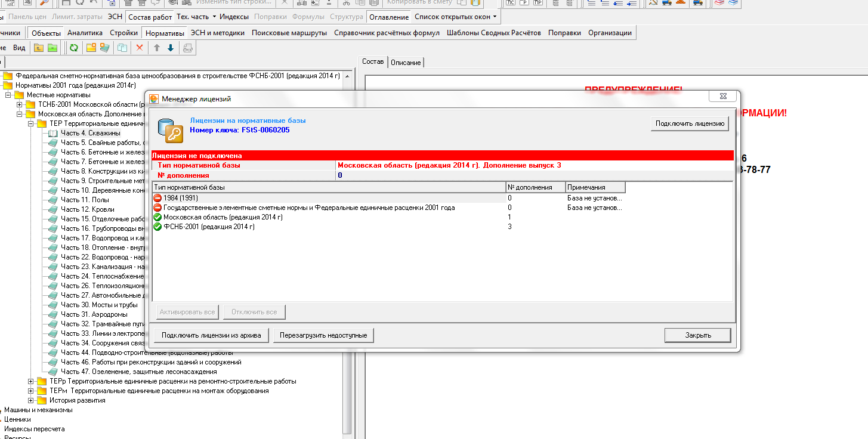
Task: Open the Список открытых окон dropdown
Action: pos(456,17)
